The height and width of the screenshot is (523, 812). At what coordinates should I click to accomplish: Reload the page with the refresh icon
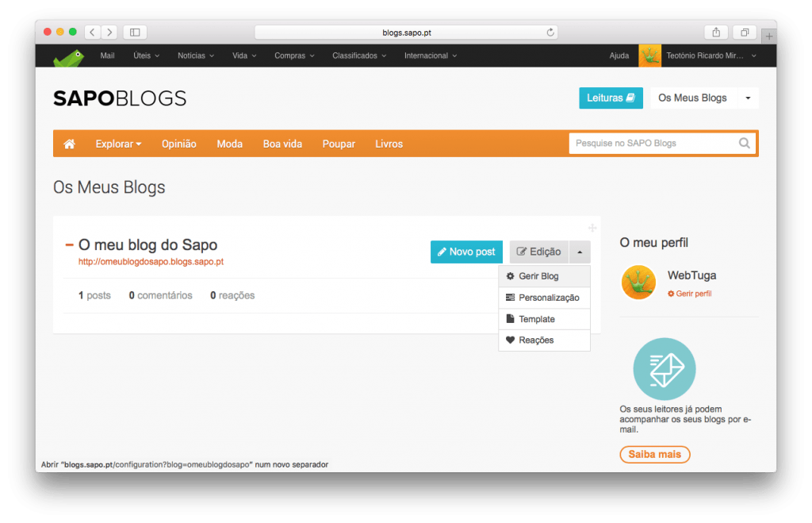550,33
